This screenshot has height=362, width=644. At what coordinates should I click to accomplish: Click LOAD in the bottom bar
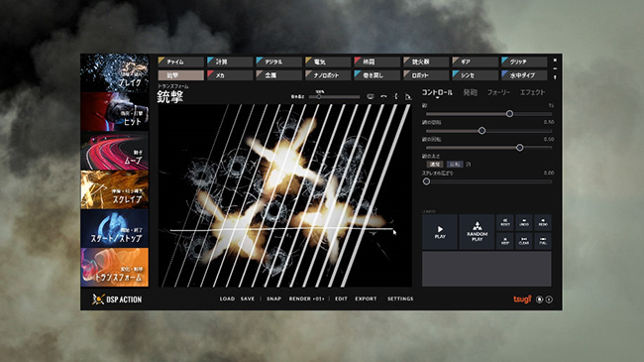click(x=227, y=300)
